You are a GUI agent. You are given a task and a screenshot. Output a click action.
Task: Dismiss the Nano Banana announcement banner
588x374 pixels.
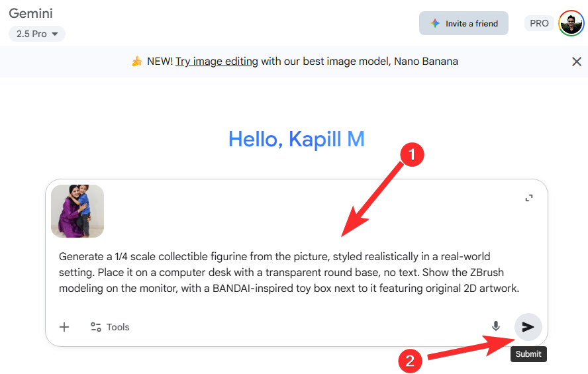pyautogui.click(x=576, y=62)
